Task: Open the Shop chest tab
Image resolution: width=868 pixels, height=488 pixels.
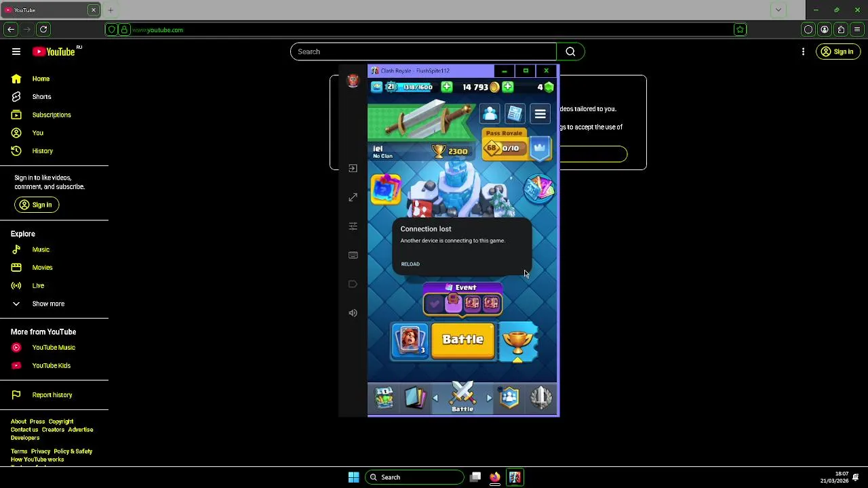Action: tap(384, 398)
